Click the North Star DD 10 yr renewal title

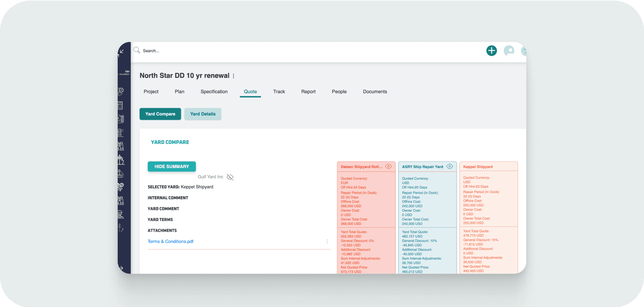click(184, 76)
